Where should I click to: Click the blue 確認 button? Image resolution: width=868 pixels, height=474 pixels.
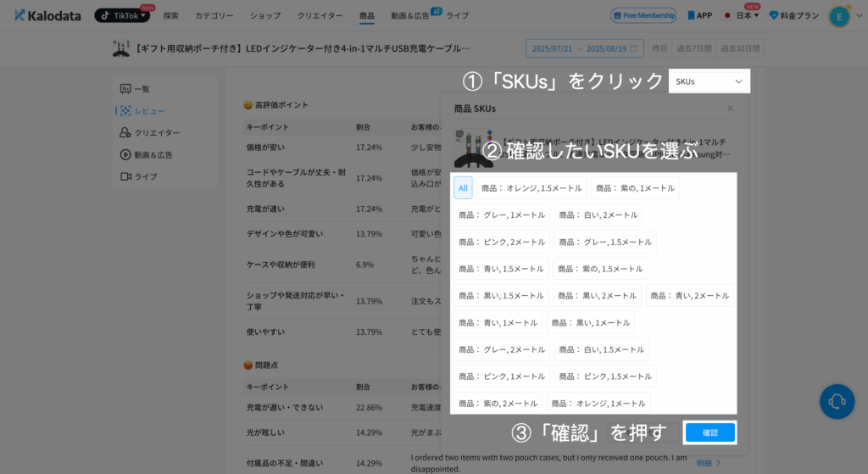(x=710, y=432)
